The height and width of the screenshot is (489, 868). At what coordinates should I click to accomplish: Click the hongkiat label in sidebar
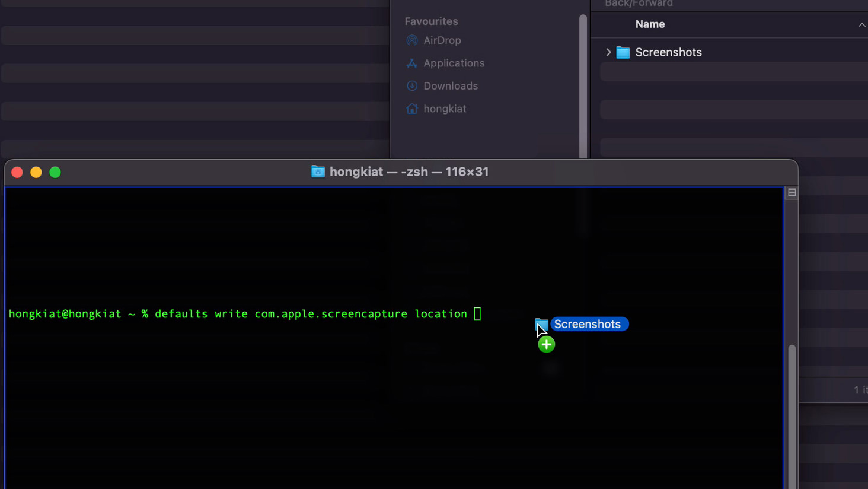click(445, 109)
